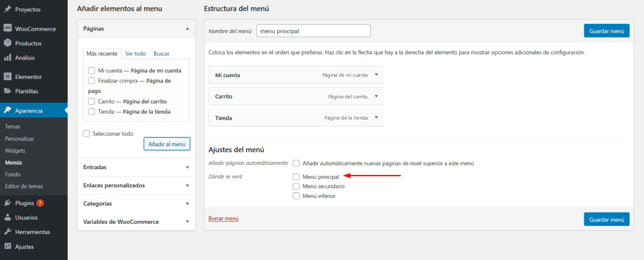This screenshot has height=260, width=644.
Task: Click the Borrar menú link
Action: coord(223,218)
